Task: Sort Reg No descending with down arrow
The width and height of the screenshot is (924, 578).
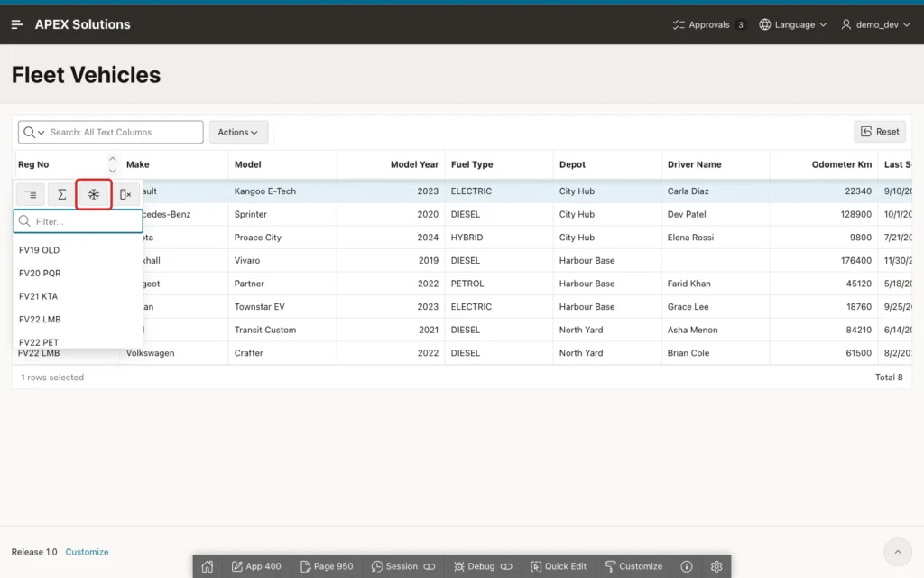Action: point(113,171)
